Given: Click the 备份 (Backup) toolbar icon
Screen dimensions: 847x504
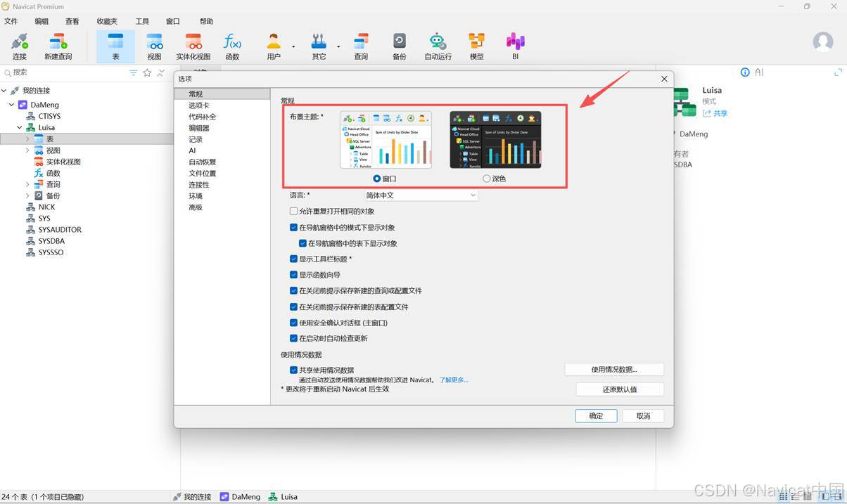Looking at the screenshot, I should (x=400, y=46).
